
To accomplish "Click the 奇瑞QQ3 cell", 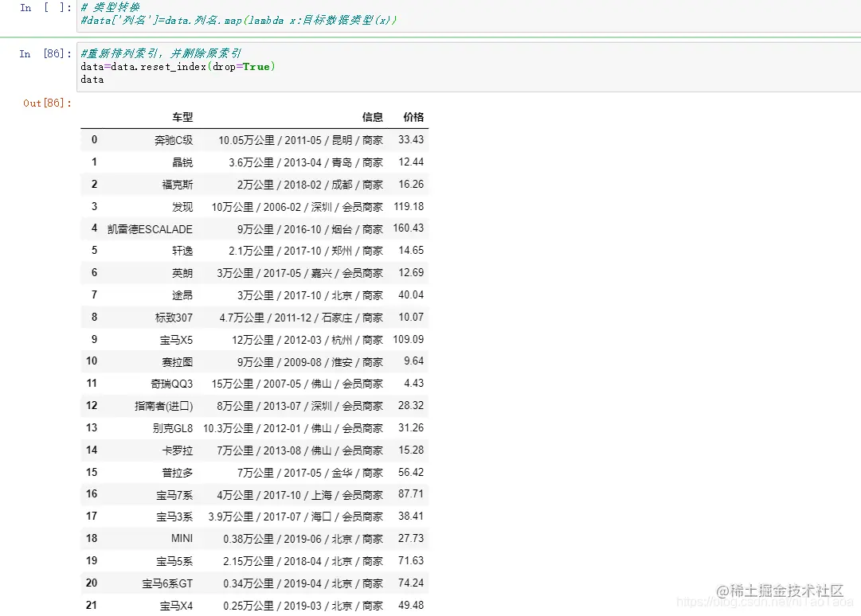I will point(172,384).
